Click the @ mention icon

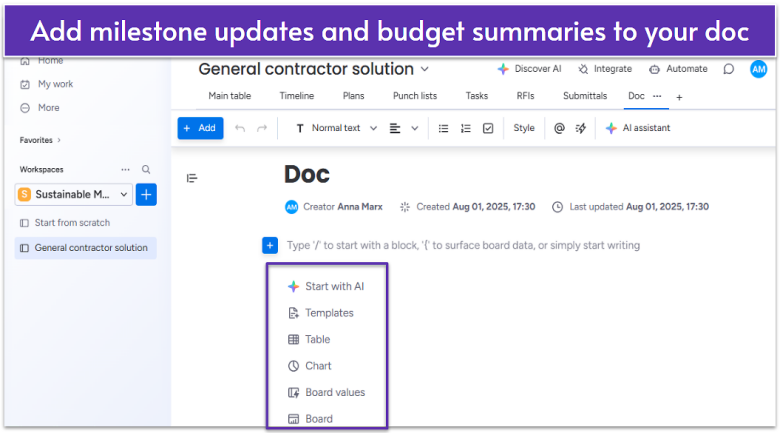click(x=559, y=128)
